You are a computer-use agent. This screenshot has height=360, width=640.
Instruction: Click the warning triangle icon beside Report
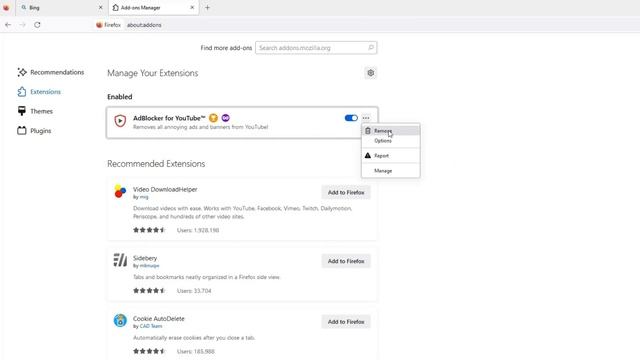point(368,156)
